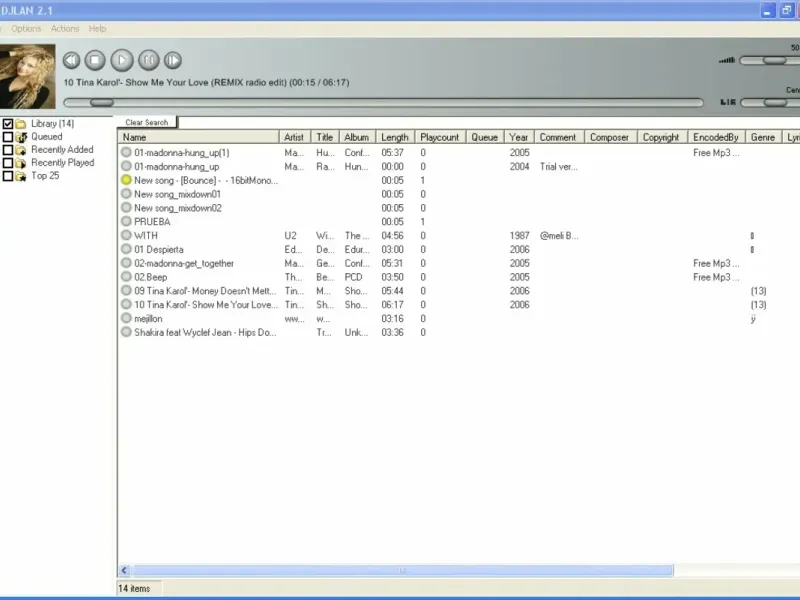Click the album art thumbnail
The image size is (800, 600).
(x=28, y=76)
